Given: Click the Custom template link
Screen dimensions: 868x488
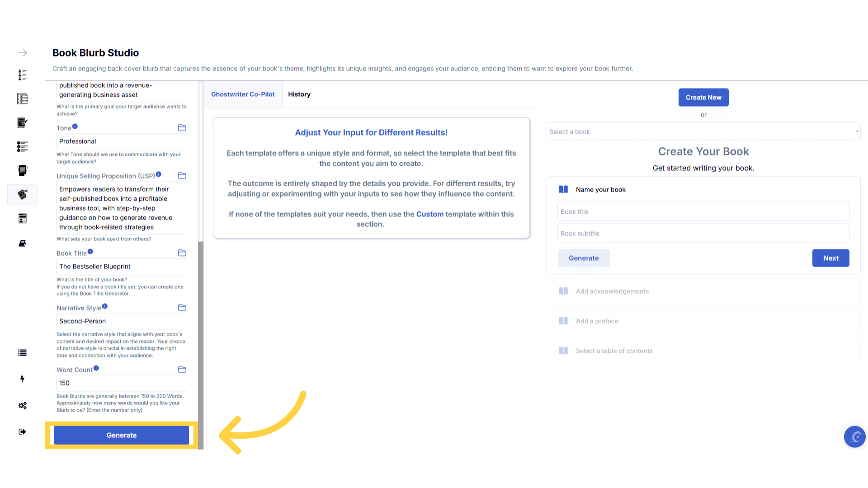Looking at the screenshot, I should click(430, 214).
